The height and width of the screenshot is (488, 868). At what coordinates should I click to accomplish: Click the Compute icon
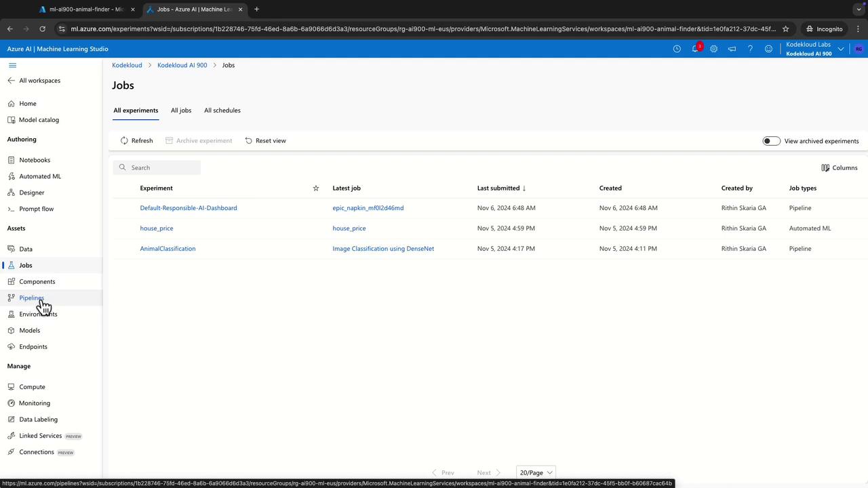pos(12,387)
